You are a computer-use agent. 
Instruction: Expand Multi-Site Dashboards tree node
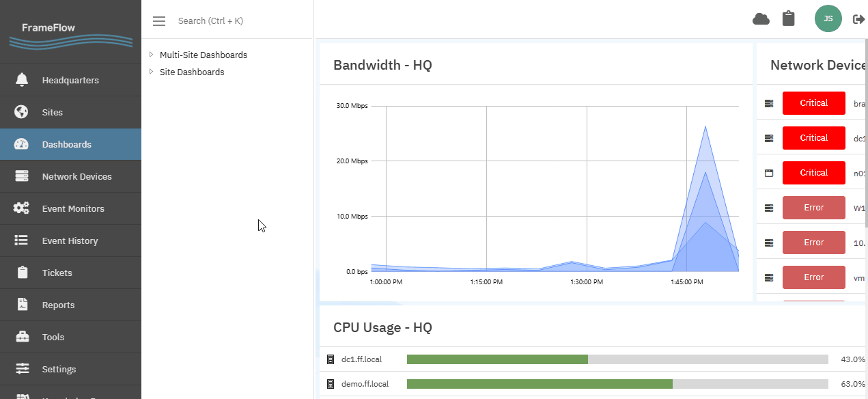click(151, 55)
